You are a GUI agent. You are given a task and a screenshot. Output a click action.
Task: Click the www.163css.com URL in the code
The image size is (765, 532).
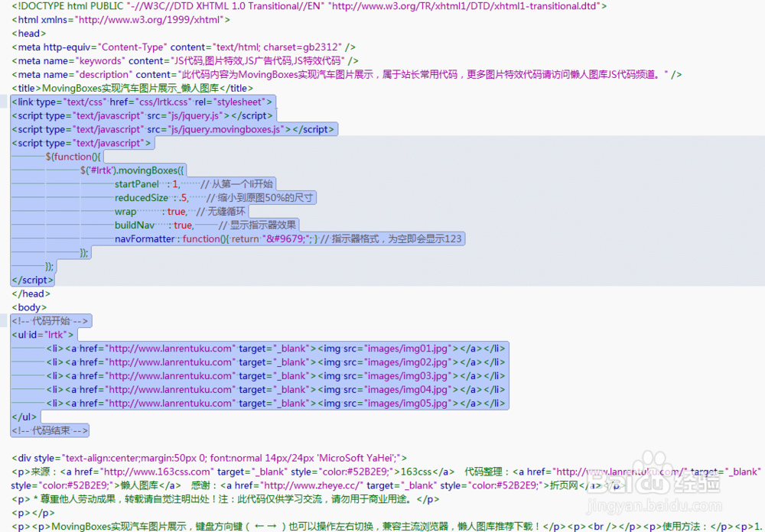157,472
